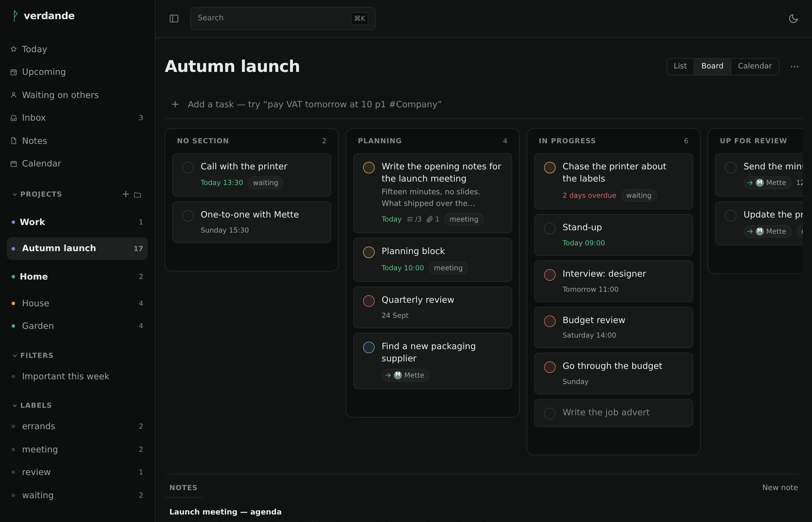Collapse the Labels section
The width and height of the screenshot is (812, 522).
point(14,405)
